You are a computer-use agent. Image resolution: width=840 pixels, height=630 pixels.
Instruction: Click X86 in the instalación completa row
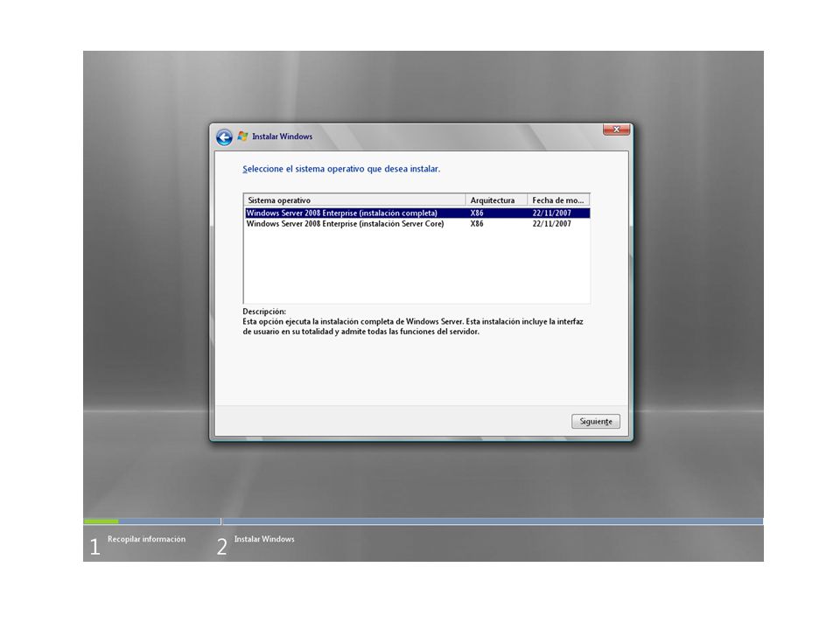pos(477,213)
